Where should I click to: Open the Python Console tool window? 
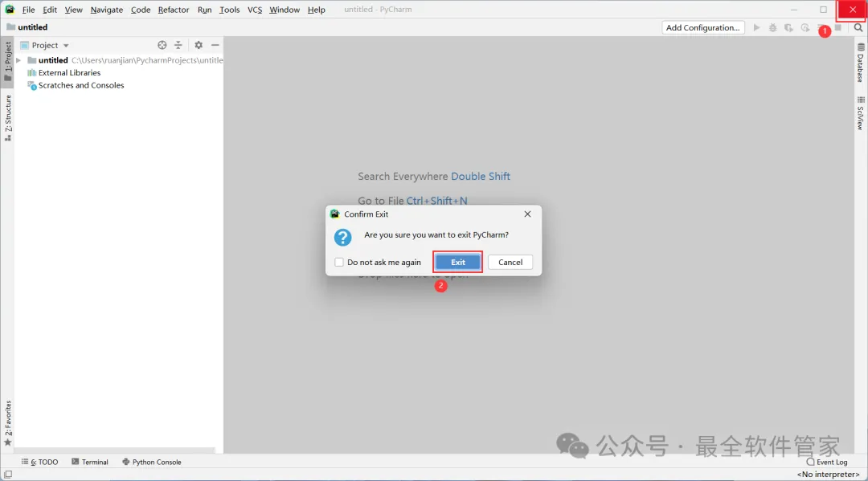152,463
